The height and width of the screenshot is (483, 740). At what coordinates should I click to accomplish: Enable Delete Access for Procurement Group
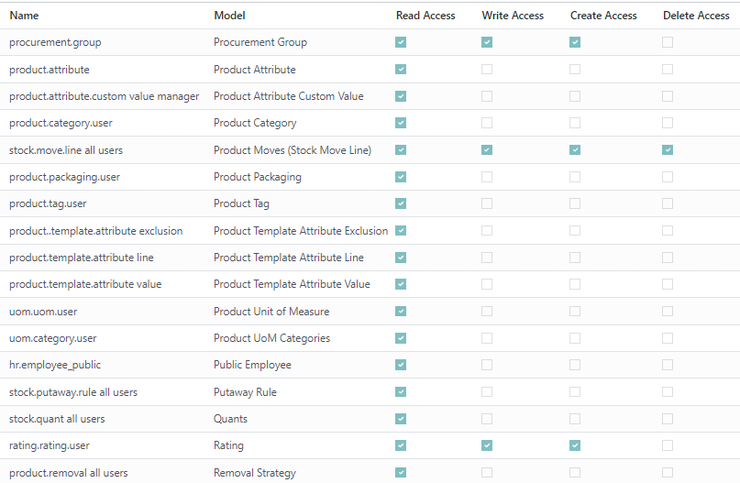point(667,42)
